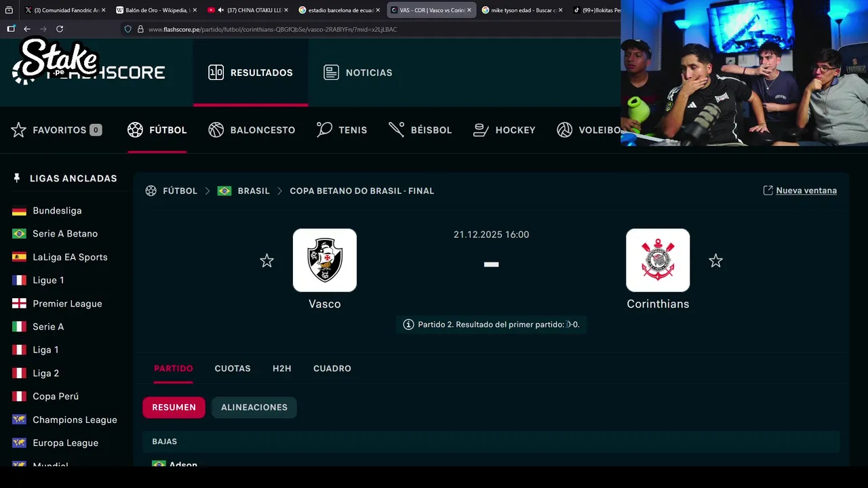Open Ligue 1 league
This screenshot has height=488, width=868.
(x=48, y=280)
